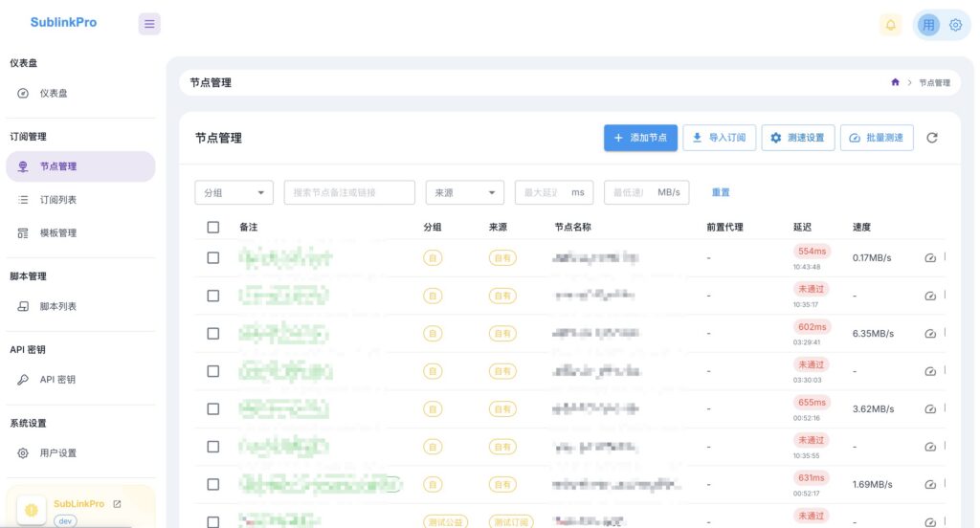Open the notification bell

point(891,24)
